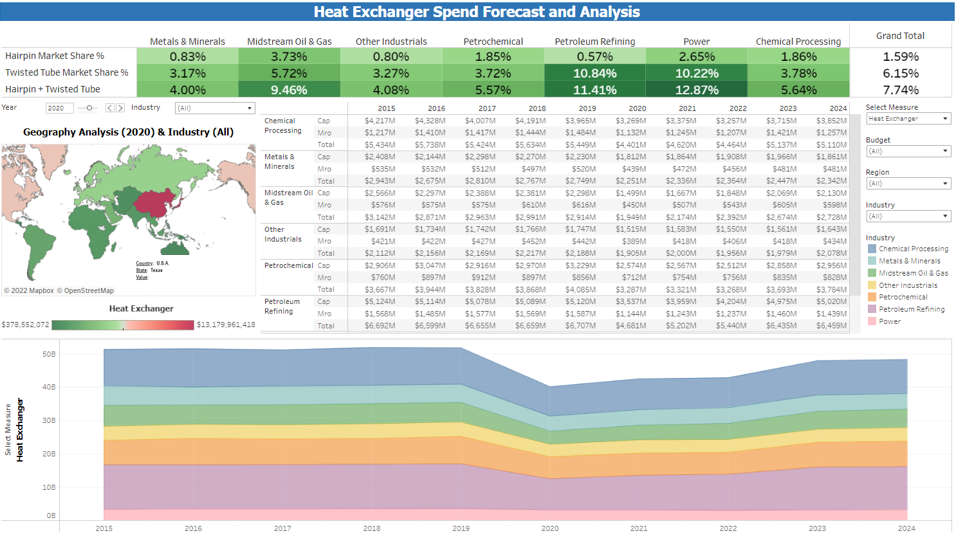Click the Mapbox copyright link

point(30,291)
